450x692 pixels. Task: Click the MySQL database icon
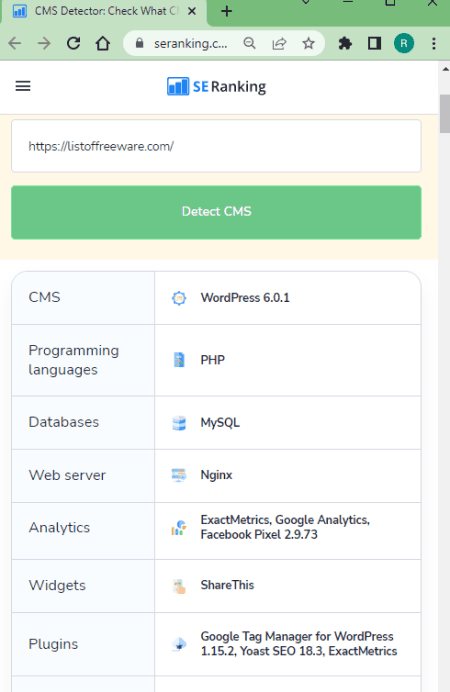(179, 423)
